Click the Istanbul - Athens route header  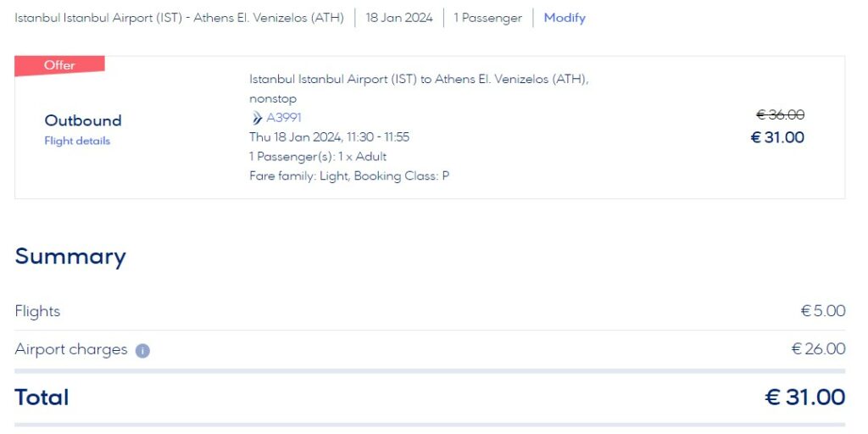[180, 18]
